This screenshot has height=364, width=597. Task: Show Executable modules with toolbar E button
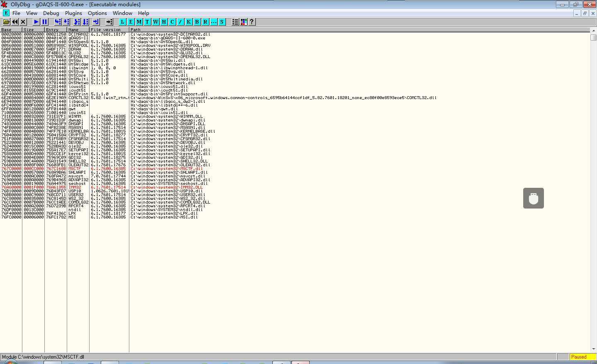[x=131, y=22]
